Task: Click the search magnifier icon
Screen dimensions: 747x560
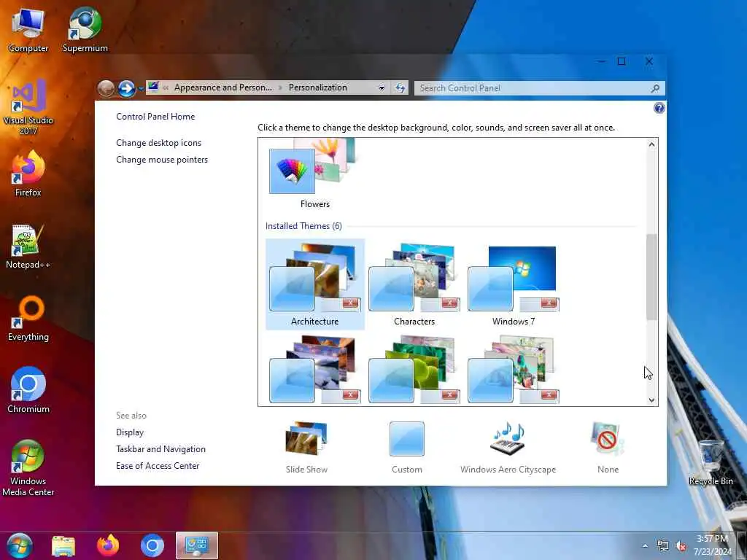Action: [656, 88]
